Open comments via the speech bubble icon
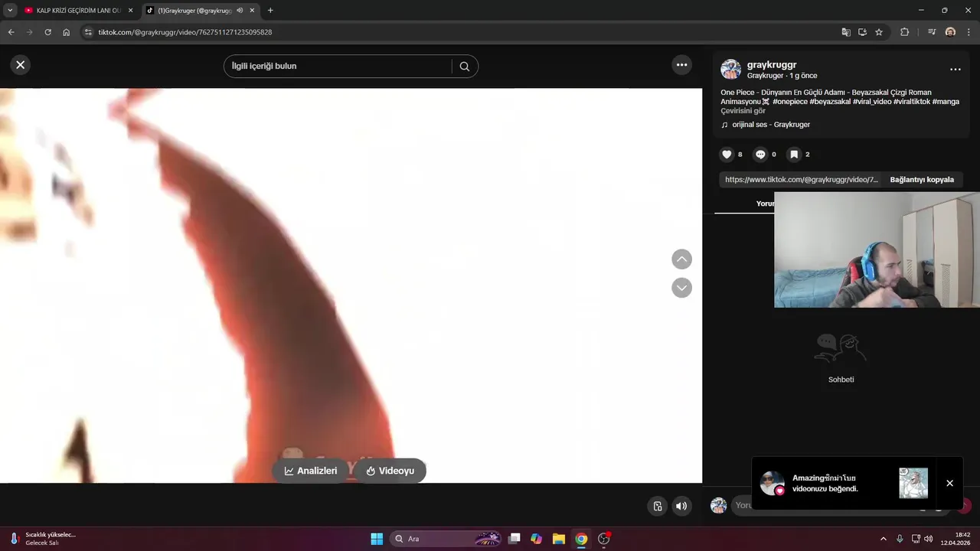The width and height of the screenshot is (980, 551). point(760,155)
